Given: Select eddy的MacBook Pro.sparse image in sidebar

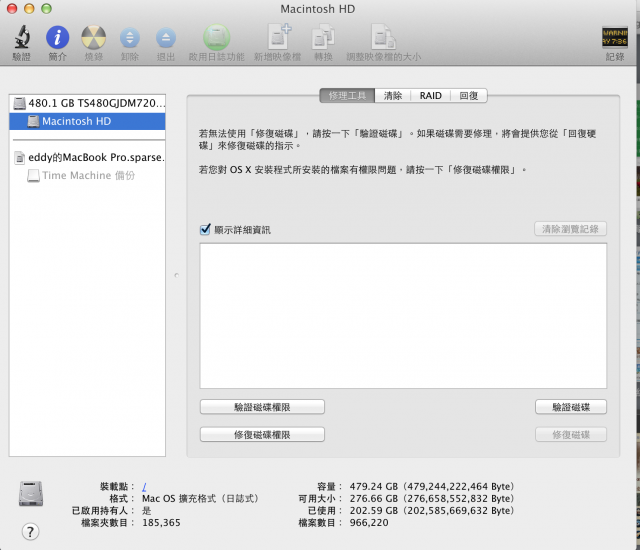Looking at the screenshot, I should (x=87, y=157).
